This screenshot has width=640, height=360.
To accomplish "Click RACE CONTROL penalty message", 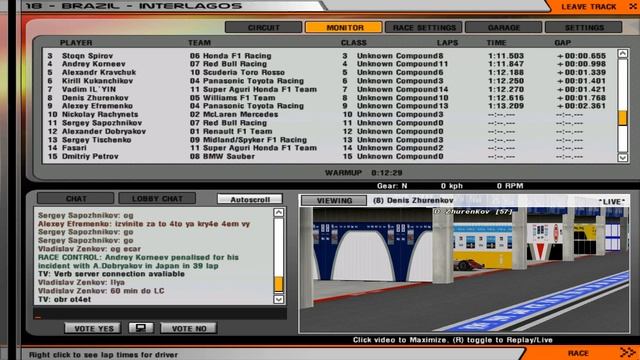I will pyautogui.click(x=138, y=261).
